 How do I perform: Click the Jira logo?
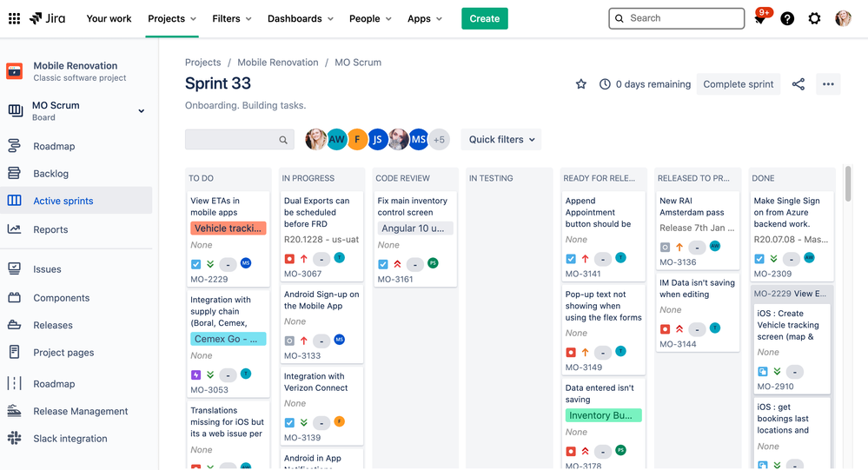[x=48, y=18]
